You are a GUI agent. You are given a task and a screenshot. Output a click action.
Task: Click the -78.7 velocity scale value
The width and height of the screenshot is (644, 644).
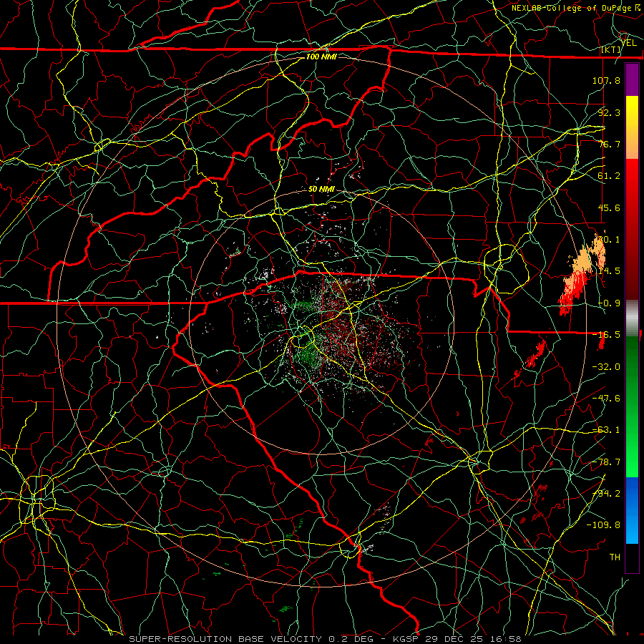606,462
